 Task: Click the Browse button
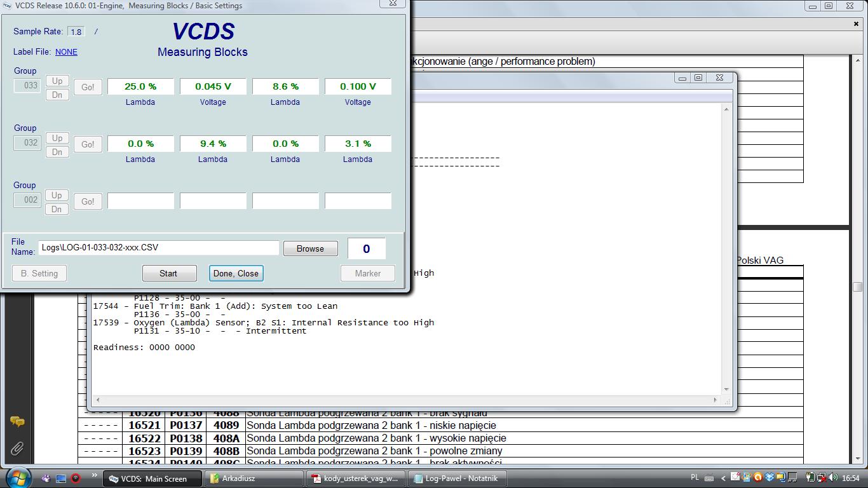pyautogui.click(x=310, y=248)
